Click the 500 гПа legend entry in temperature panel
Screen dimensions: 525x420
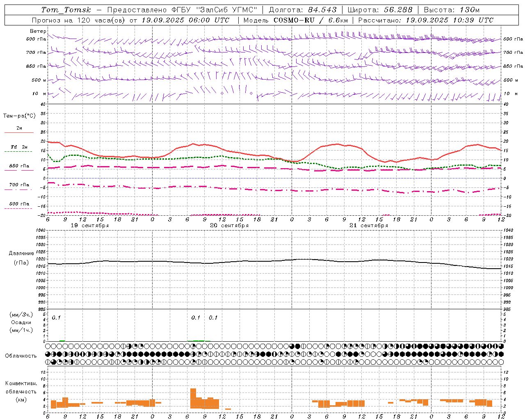click(19, 205)
